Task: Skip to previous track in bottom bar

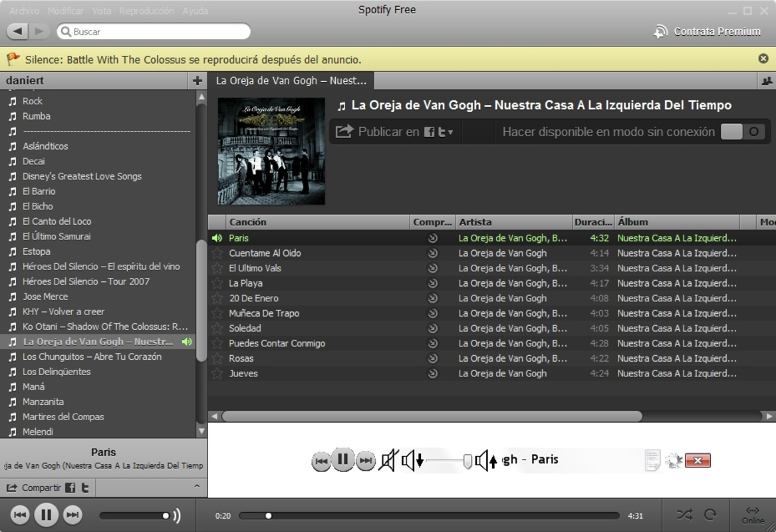Action: click(20, 515)
